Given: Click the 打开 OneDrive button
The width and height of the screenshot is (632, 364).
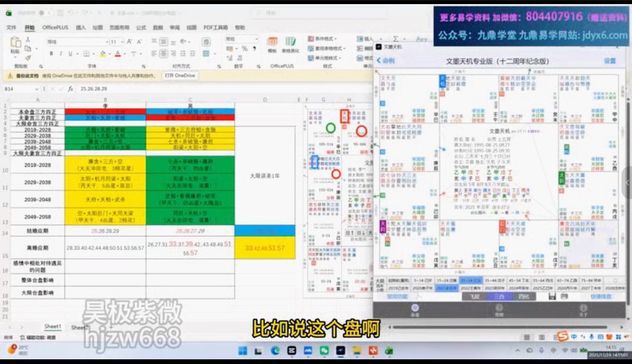Looking at the screenshot, I should point(180,75).
